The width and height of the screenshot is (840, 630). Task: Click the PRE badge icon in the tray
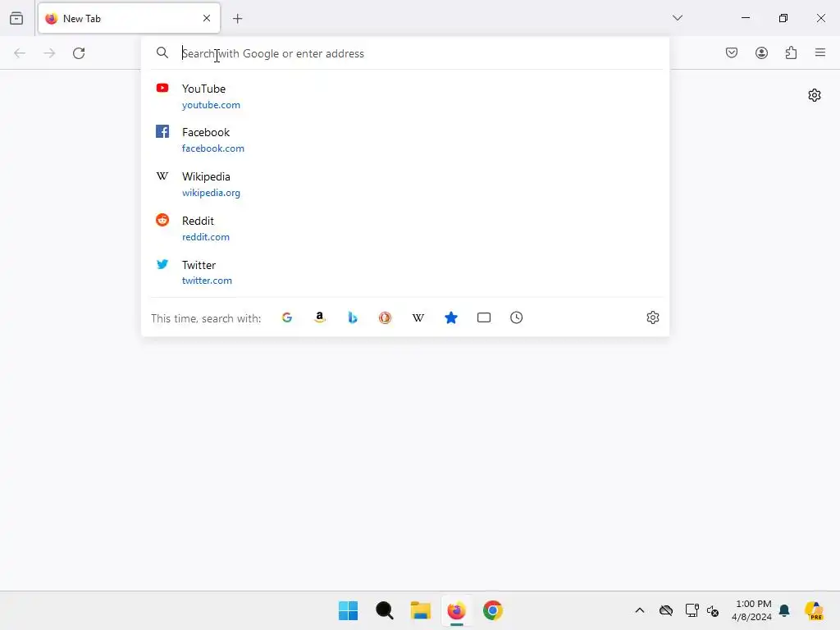click(x=814, y=610)
